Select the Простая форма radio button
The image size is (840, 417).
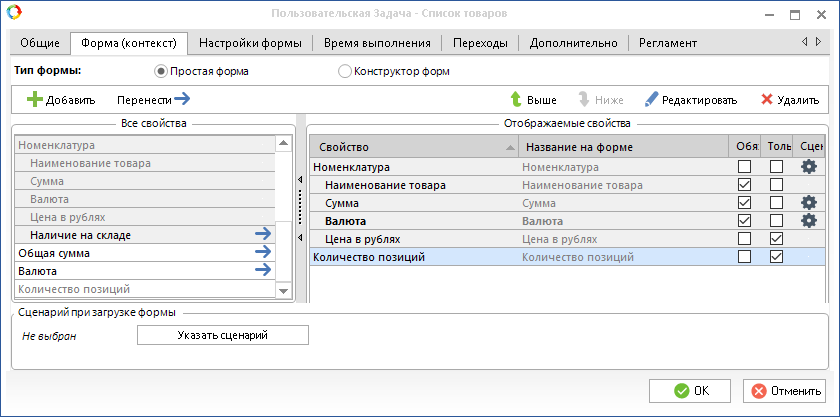160,72
